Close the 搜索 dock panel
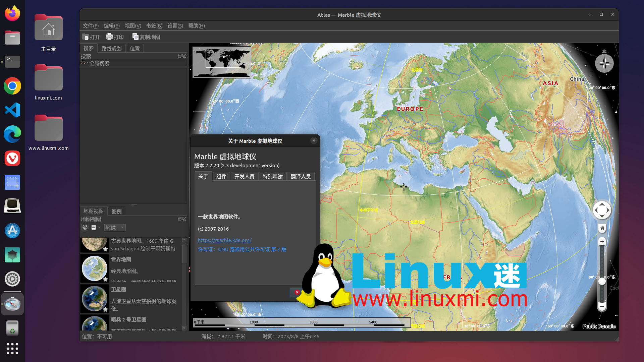Viewport: 644px width, 362px height. [x=184, y=56]
